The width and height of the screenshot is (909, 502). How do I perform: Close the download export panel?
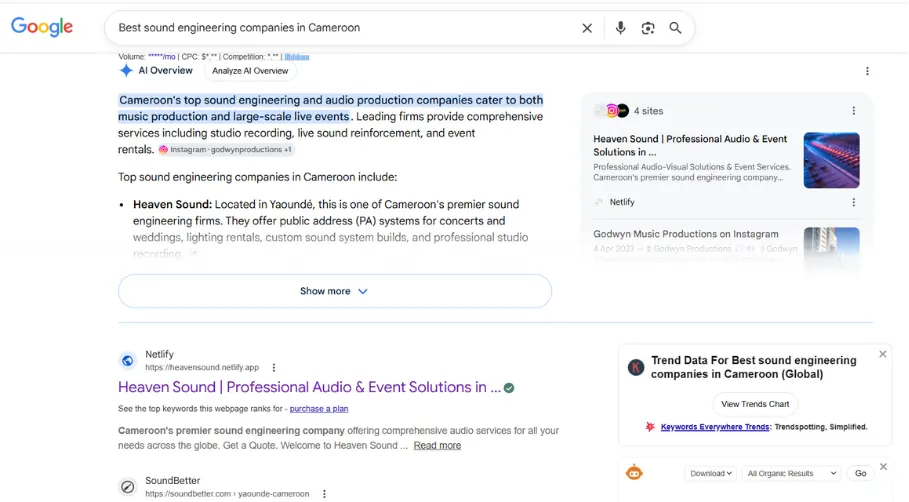pos(883,467)
